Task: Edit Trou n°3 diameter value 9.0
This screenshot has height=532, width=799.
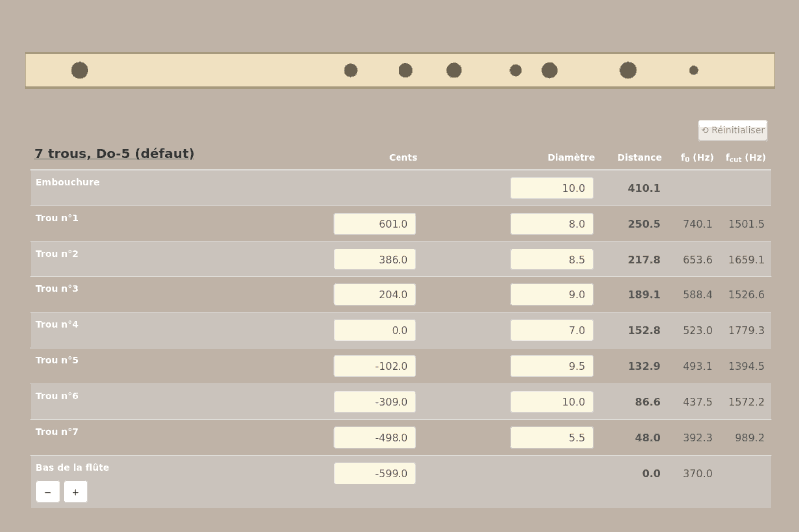Action: pyautogui.click(x=551, y=295)
